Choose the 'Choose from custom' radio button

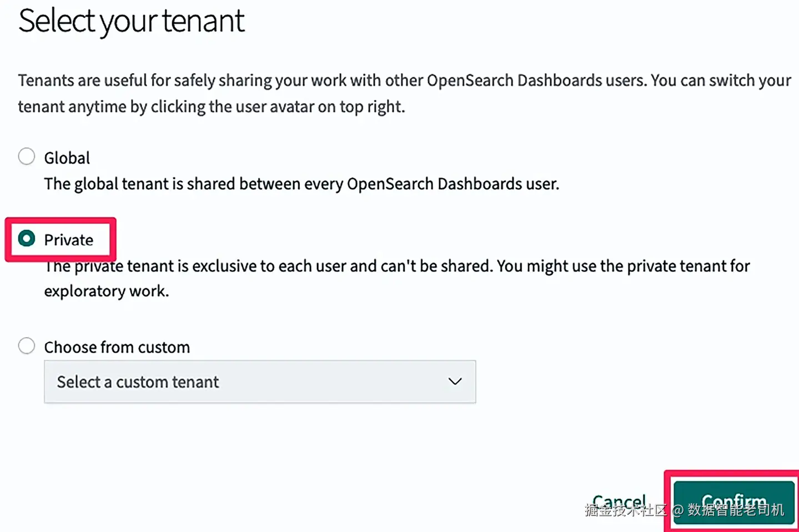(27, 346)
